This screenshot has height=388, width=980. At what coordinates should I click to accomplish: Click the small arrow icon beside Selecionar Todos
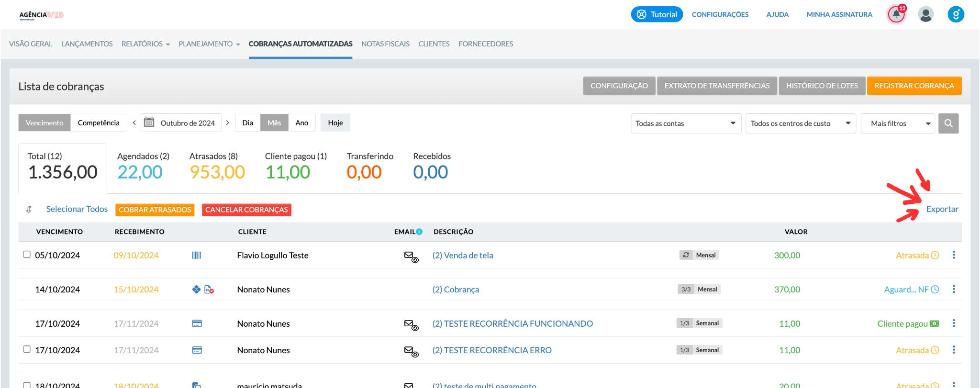tap(29, 210)
